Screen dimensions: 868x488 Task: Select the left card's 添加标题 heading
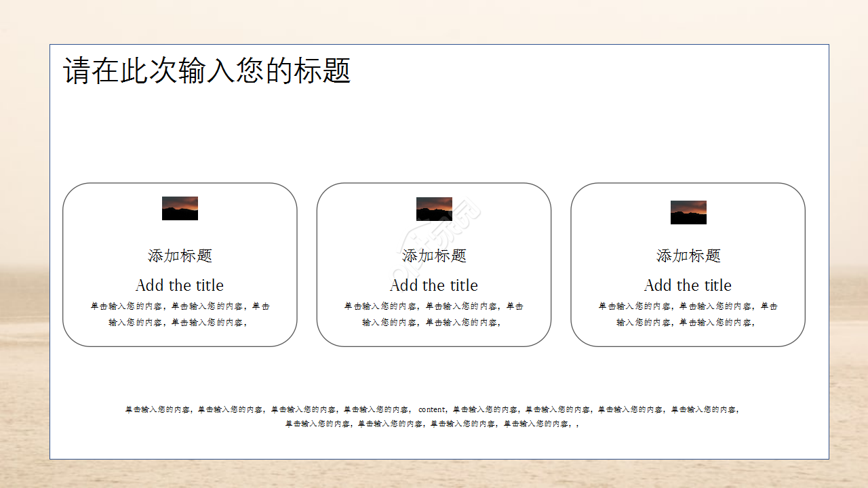click(x=179, y=256)
